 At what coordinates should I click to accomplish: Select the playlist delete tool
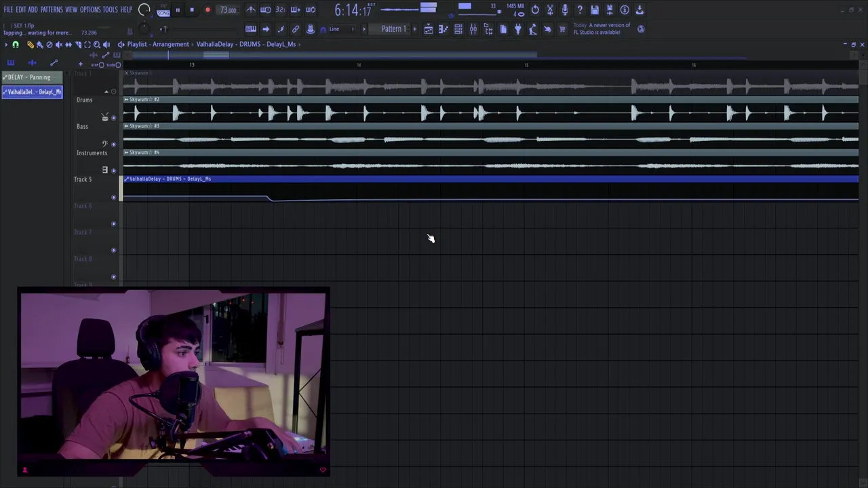pos(50,45)
